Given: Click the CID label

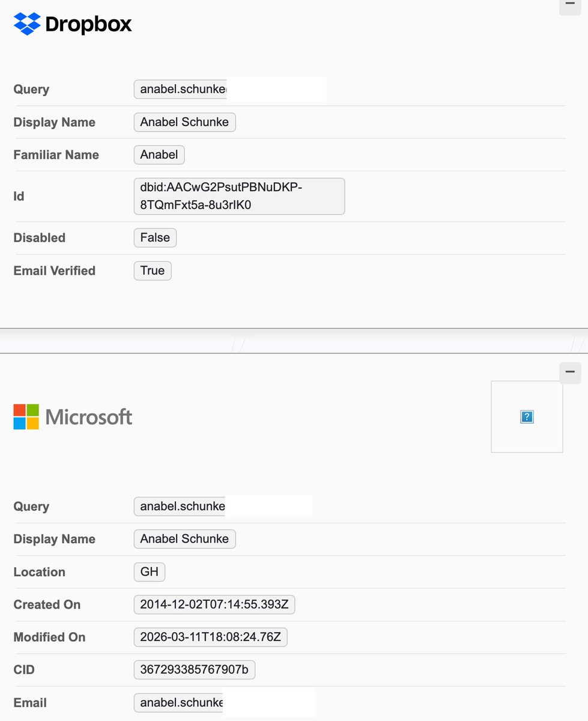Looking at the screenshot, I should pos(24,670).
